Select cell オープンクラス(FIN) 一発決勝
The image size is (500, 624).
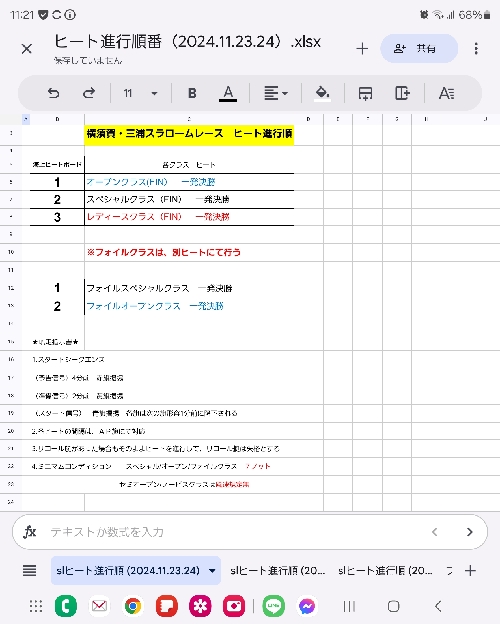point(189,182)
